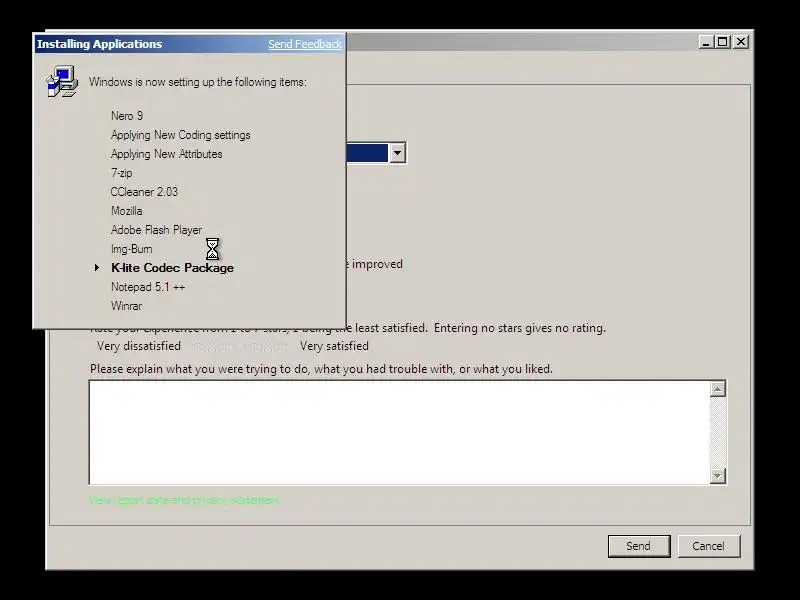This screenshot has height=600, width=800.
Task: Select Winrar in the list
Action: point(127,306)
